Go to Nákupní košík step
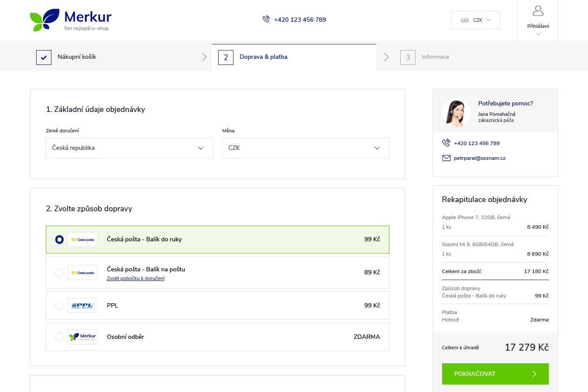Screen dimensions: 588x392 tap(77, 57)
